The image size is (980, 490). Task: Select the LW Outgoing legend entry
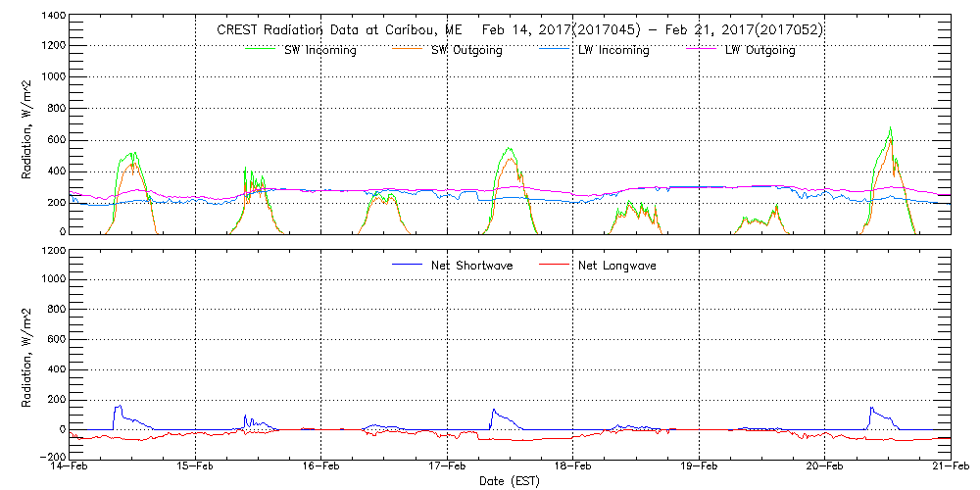[x=759, y=50]
